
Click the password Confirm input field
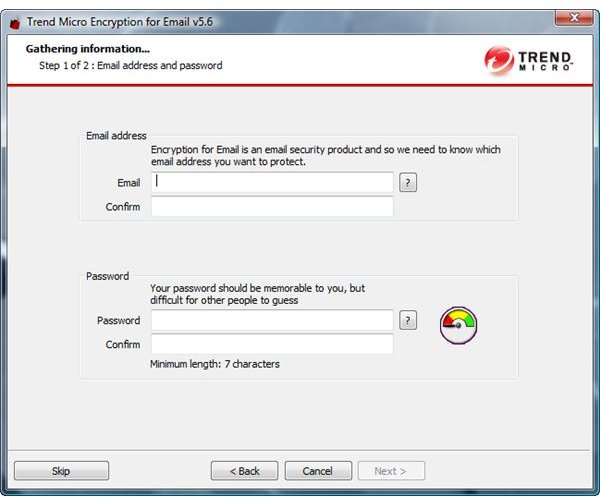click(x=272, y=344)
